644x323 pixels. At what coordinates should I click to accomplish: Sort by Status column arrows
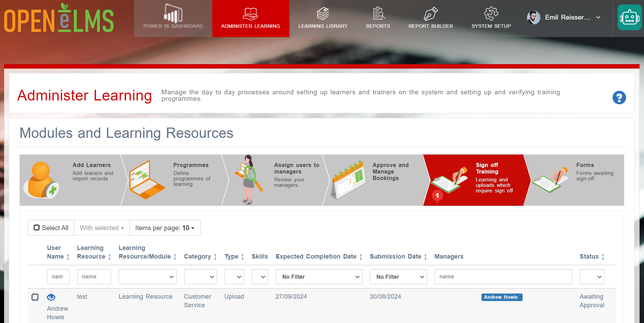pyautogui.click(x=603, y=257)
